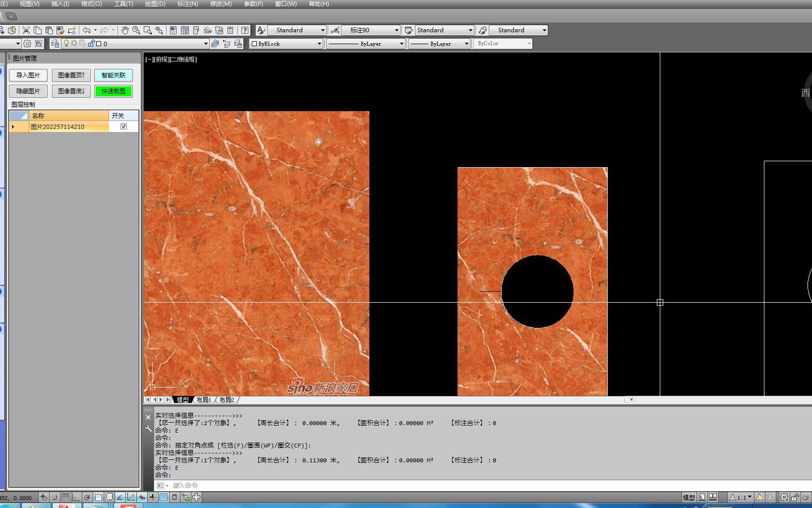Click the Copy icon in toolbar
The image size is (812, 508).
tap(38, 30)
